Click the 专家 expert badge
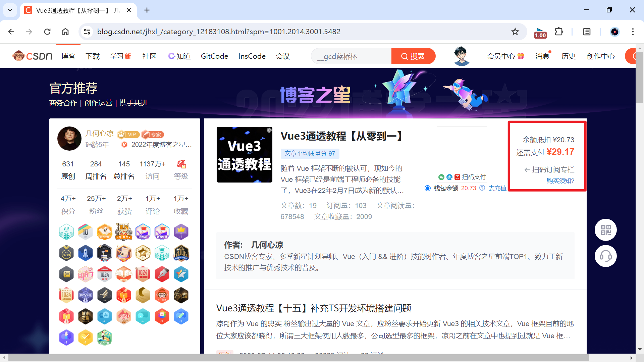This screenshot has width=644, height=362. [153, 135]
